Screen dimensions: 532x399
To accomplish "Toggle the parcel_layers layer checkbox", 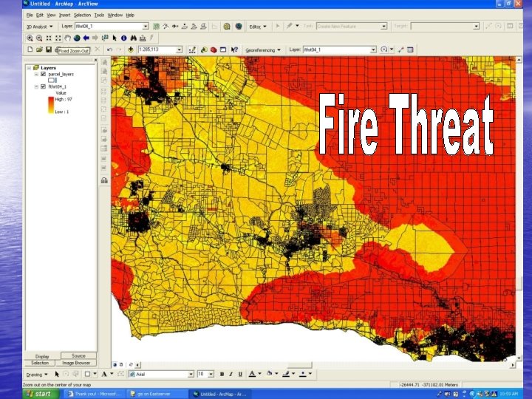I will click(43, 74).
